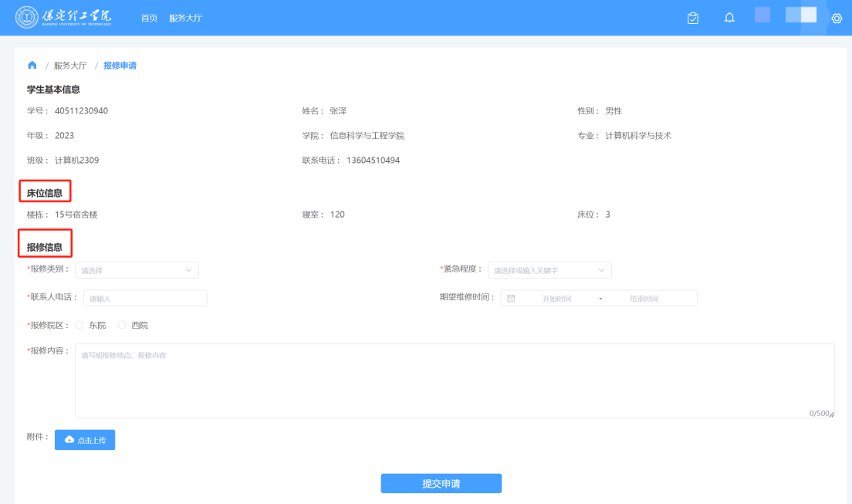Click inside the 报修内容 text area

455,381
